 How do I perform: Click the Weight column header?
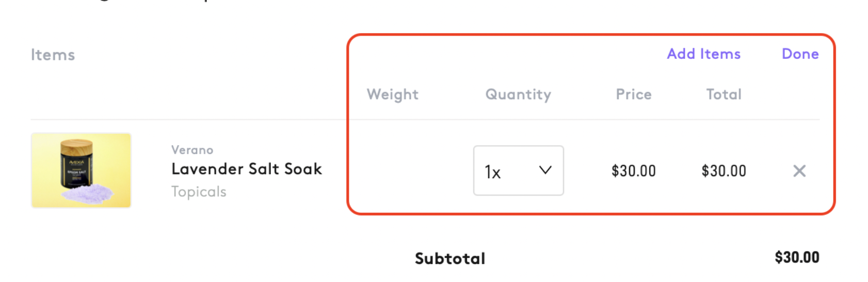click(x=392, y=95)
